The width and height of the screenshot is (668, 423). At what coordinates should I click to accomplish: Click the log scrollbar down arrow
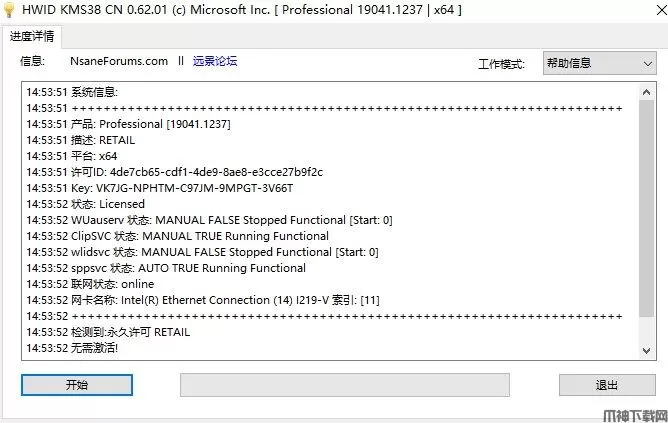[647, 349]
